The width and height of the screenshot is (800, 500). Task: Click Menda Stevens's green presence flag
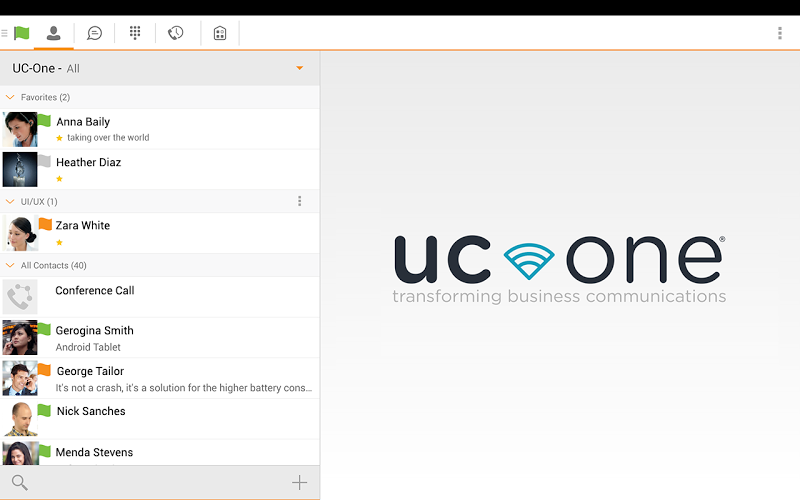click(45, 451)
